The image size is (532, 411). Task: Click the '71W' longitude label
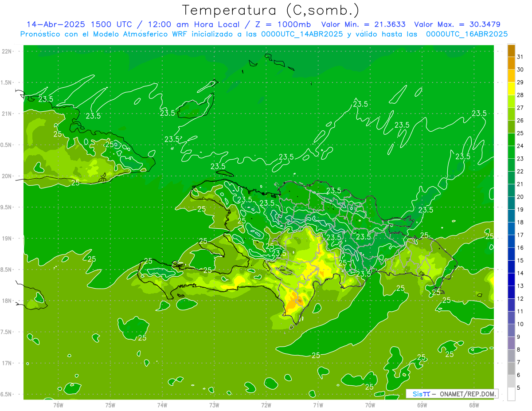coord(318,405)
